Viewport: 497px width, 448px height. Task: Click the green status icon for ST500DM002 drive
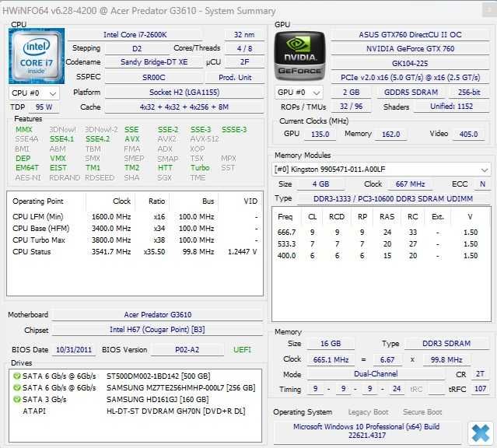click(x=17, y=376)
